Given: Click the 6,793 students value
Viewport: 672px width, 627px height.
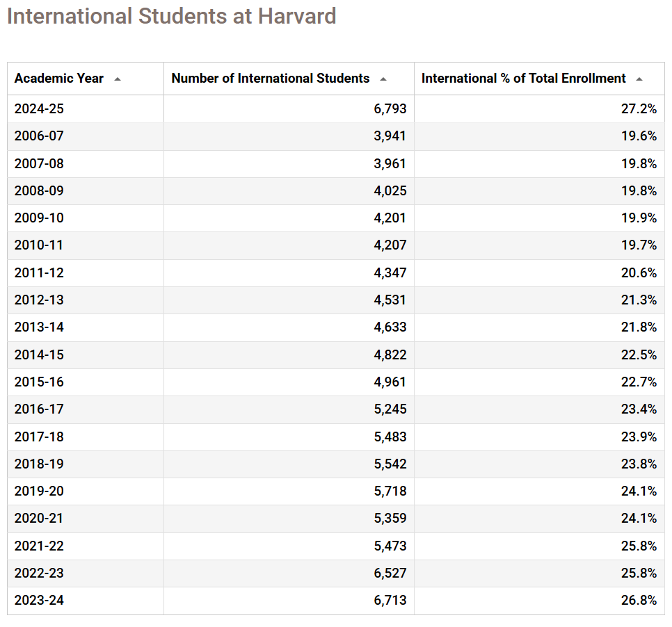Looking at the screenshot, I should (x=390, y=108).
